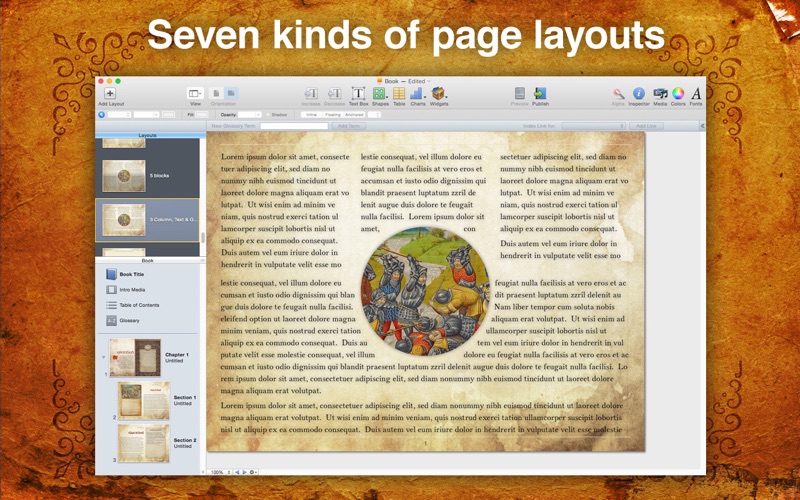Open Index Link for dropdown
800x500 pixels.
coord(593,126)
